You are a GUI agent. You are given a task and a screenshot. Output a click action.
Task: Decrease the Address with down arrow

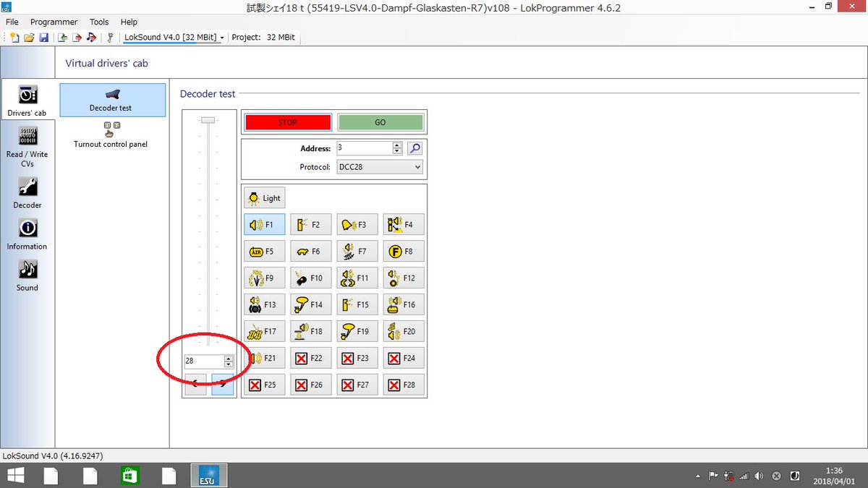click(397, 151)
